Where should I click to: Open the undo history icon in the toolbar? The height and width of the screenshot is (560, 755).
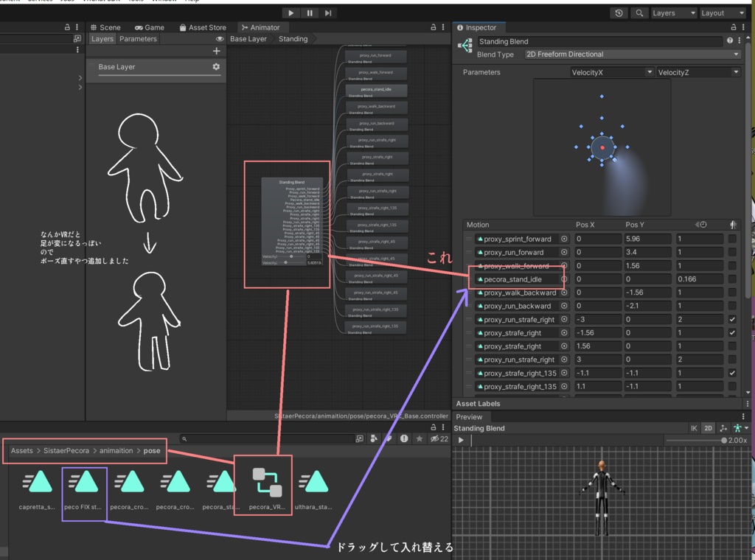point(619,13)
